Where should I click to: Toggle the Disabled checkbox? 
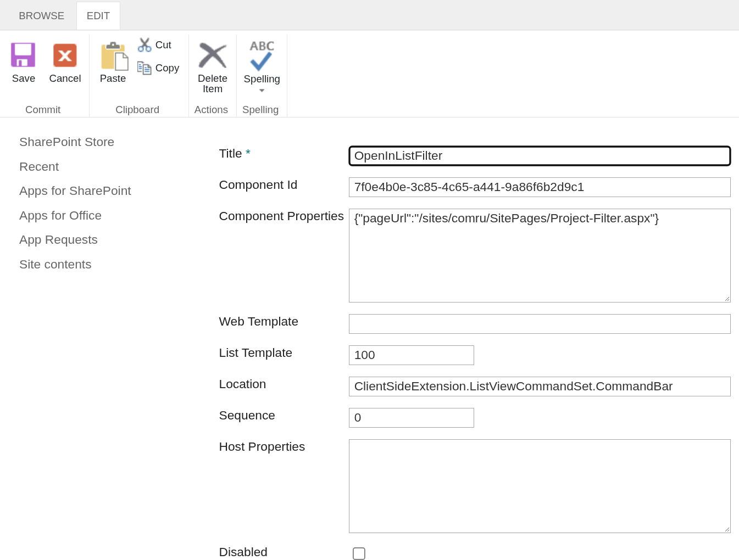tap(359, 553)
